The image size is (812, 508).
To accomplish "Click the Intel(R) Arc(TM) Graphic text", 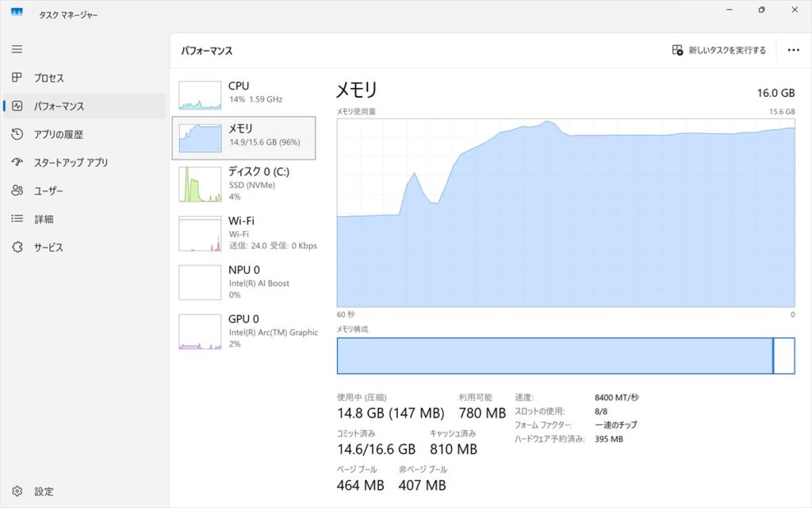I will [274, 333].
